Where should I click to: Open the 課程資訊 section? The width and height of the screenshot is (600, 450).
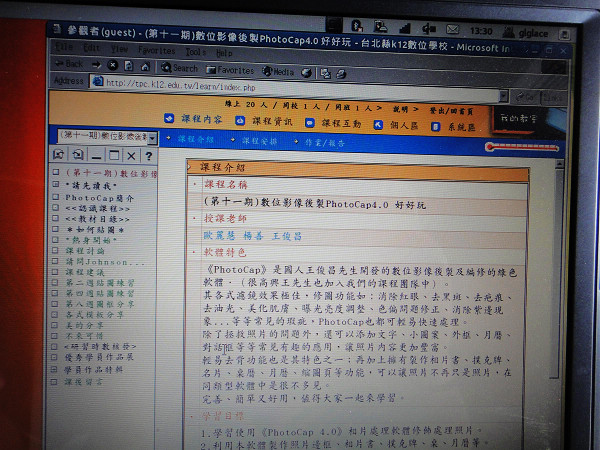[x=264, y=121]
